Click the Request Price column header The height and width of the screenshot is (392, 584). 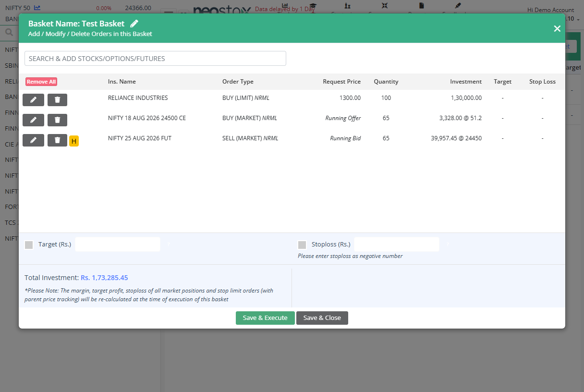point(341,82)
